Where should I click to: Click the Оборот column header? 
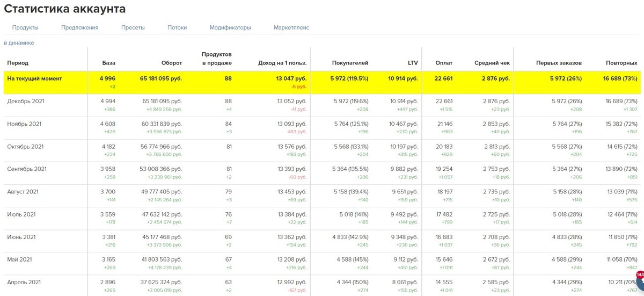[x=171, y=63]
